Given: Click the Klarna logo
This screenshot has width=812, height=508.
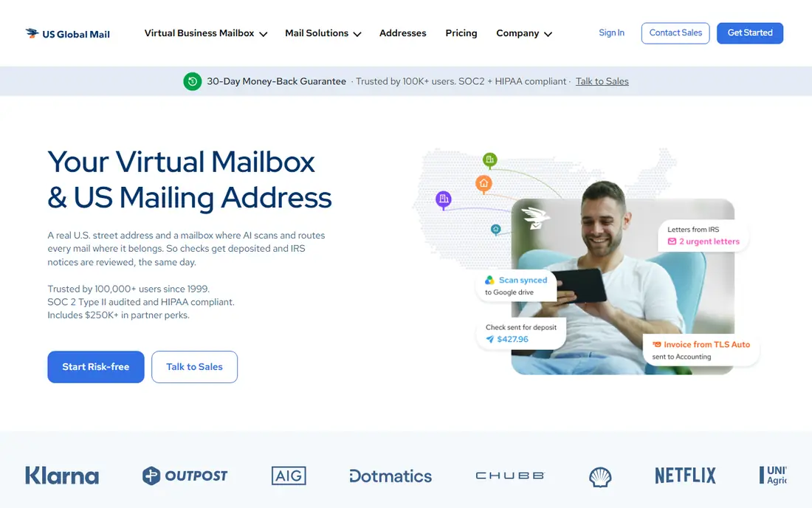Looking at the screenshot, I should pos(62,476).
